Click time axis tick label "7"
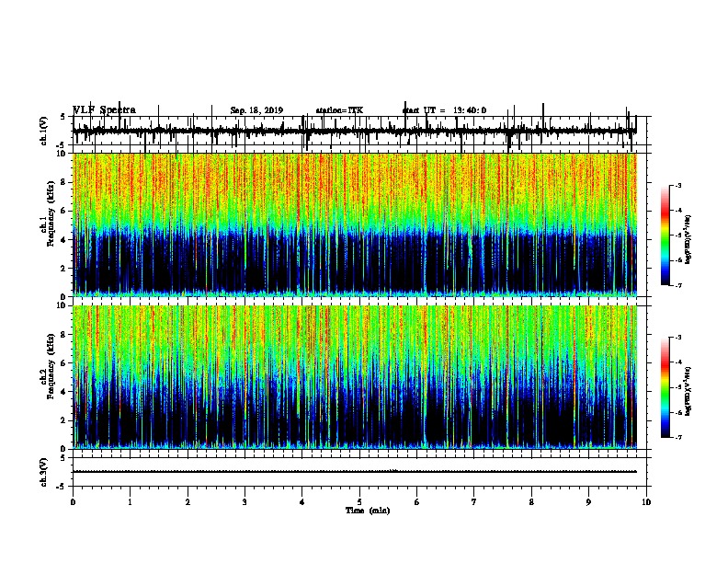The image size is (728, 563). pyautogui.click(x=474, y=502)
